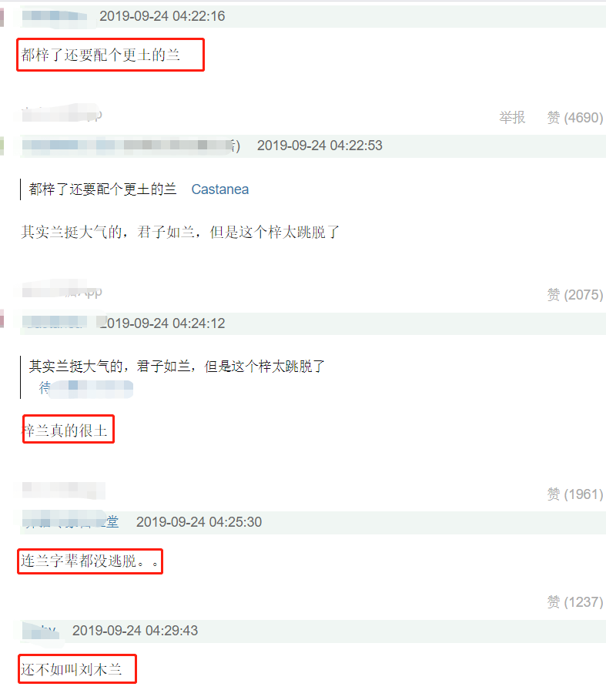Click the 举报 report link
Viewport: 606px width, 700px height.
point(512,117)
